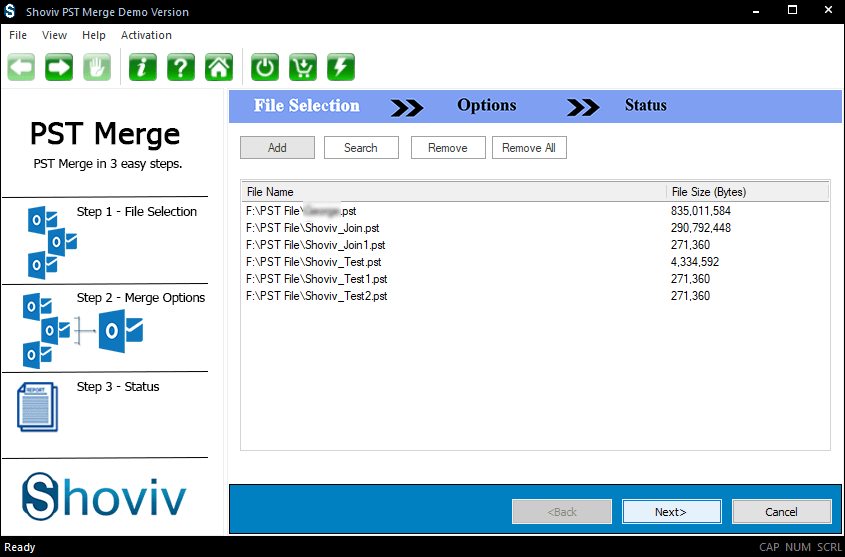The height and width of the screenshot is (557, 845).
Task: Select the Shoviv_Test2.pst file row
Action: click(x=536, y=296)
